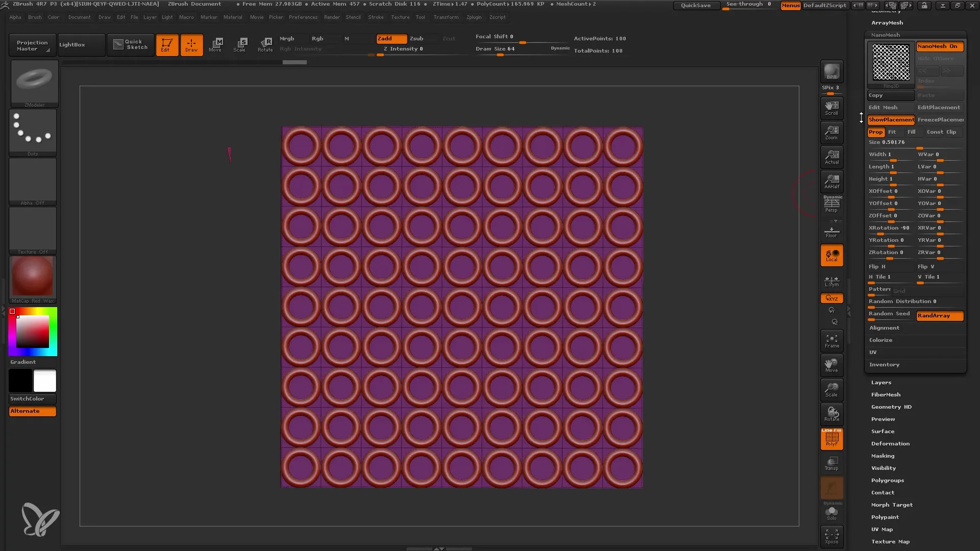Click the red color swatch in palette
Viewport: 980px width, 551px height.
point(12,312)
